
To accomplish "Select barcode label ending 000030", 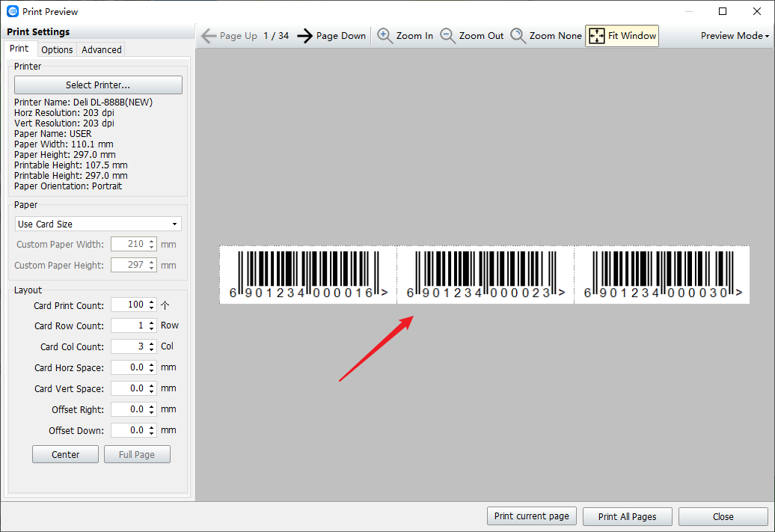I will pos(662,275).
